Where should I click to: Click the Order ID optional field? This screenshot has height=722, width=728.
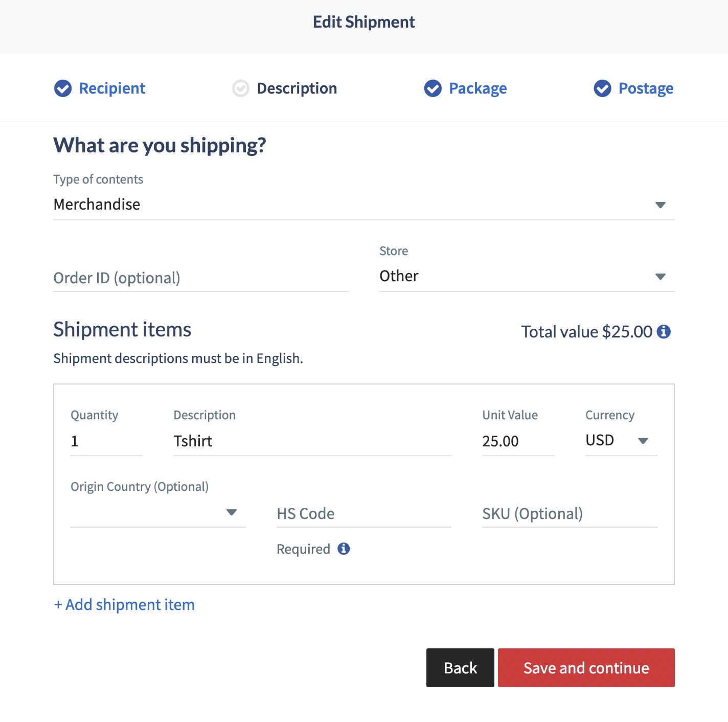click(x=199, y=278)
